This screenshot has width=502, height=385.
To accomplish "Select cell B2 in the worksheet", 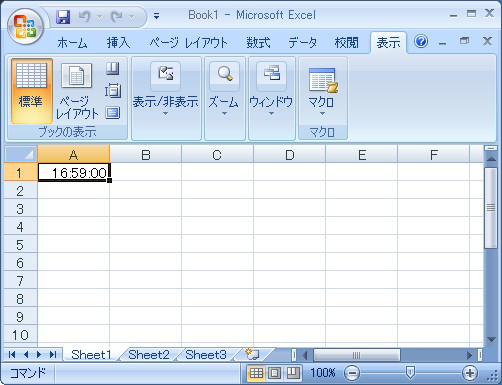I will [146, 190].
